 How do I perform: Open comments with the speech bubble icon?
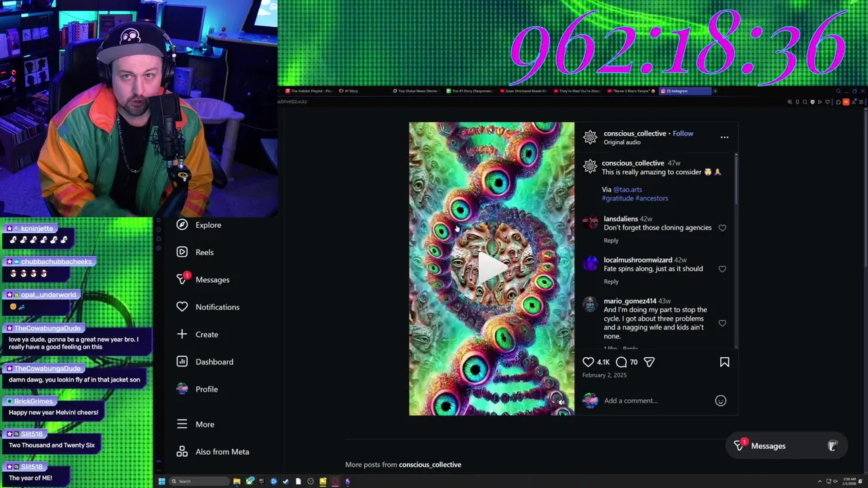[x=621, y=362]
